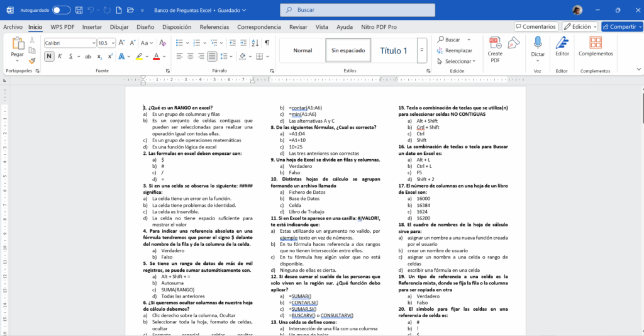Click the New document icon
The width and height of the screenshot is (644, 336).
coord(119,10)
